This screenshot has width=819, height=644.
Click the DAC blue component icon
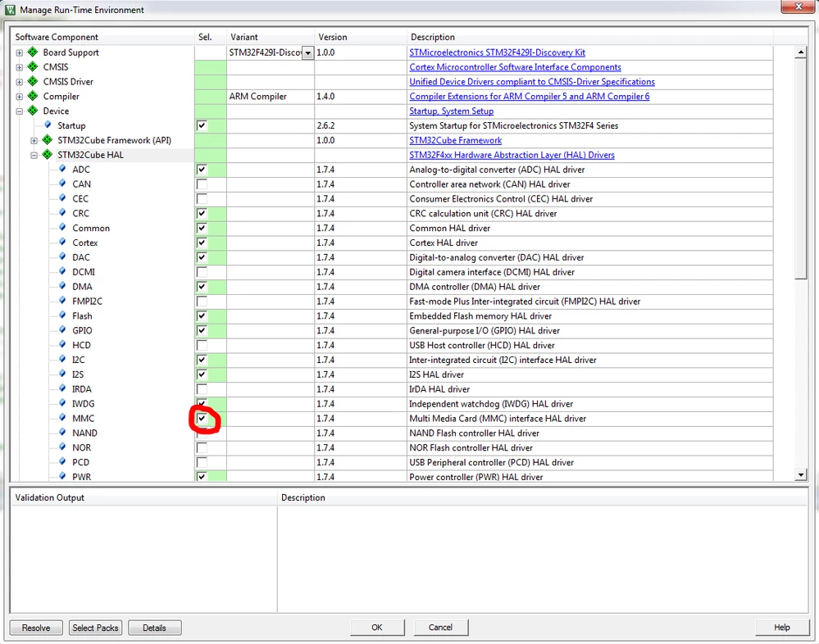62,256
